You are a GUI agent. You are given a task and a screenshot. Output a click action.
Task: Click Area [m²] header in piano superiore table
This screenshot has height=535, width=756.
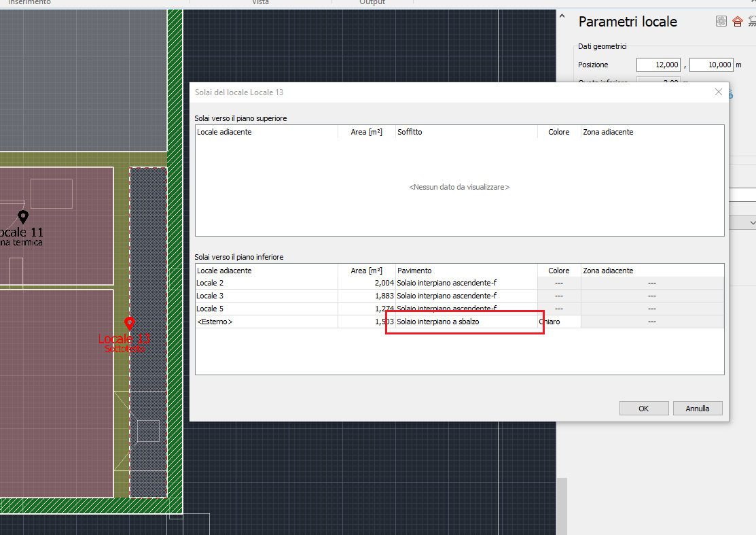[x=366, y=132]
